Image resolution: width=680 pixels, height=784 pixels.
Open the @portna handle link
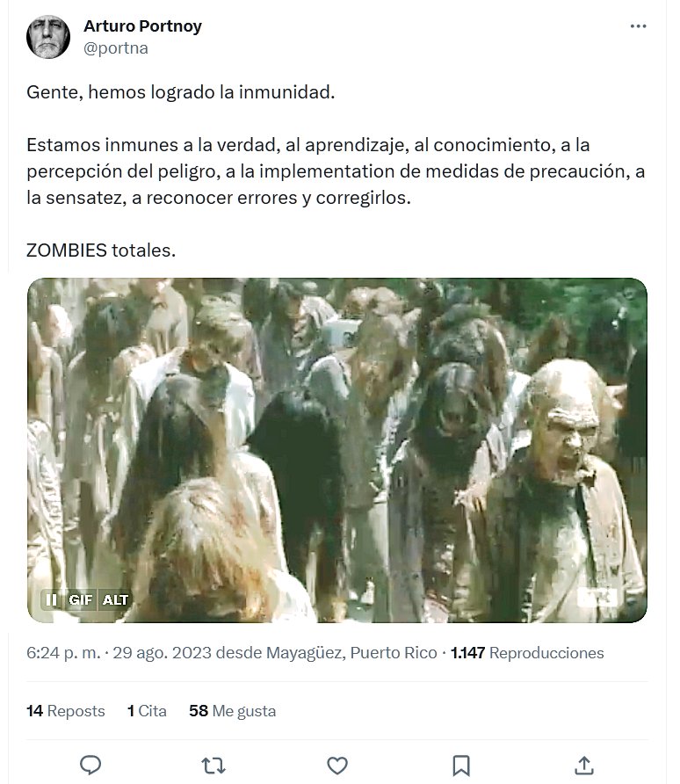pyautogui.click(x=116, y=48)
